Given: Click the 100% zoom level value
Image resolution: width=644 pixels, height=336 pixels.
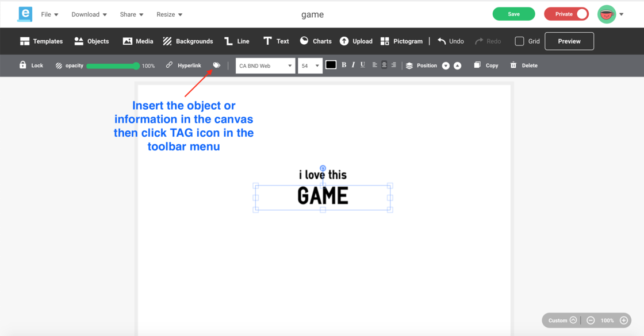Looking at the screenshot, I should (607, 320).
